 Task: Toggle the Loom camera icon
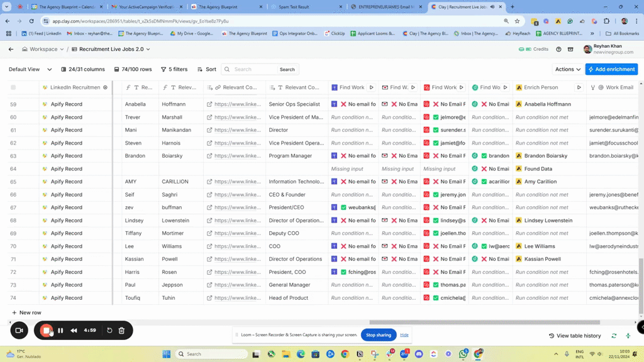coord(19,331)
